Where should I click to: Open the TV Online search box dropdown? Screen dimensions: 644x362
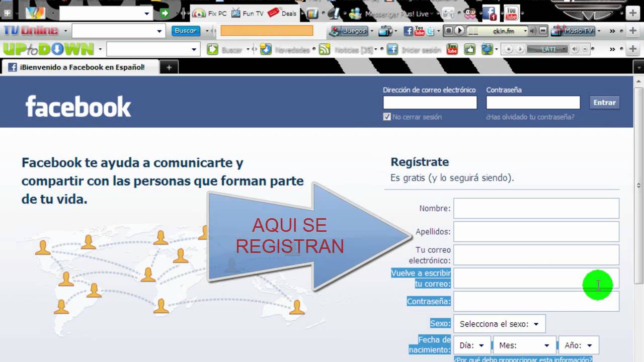pos(159,31)
